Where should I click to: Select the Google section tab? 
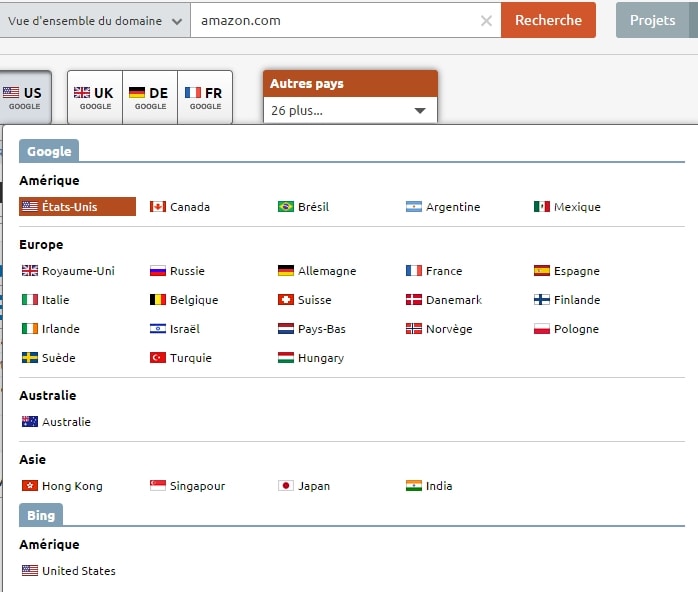click(x=49, y=151)
